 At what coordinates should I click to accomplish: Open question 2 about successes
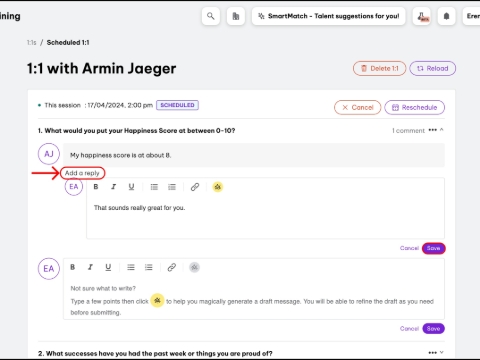tap(155, 353)
